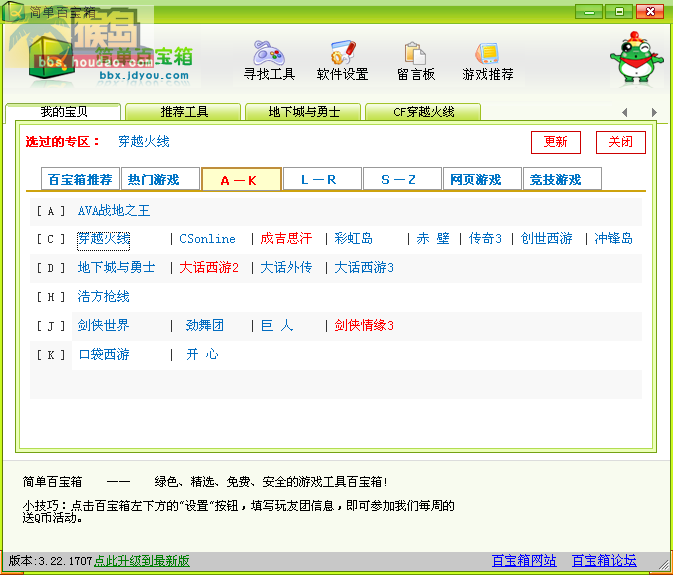Open the 大话西游2 game link
The height and width of the screenshot is (575, 673).
[x=209, y=267]
